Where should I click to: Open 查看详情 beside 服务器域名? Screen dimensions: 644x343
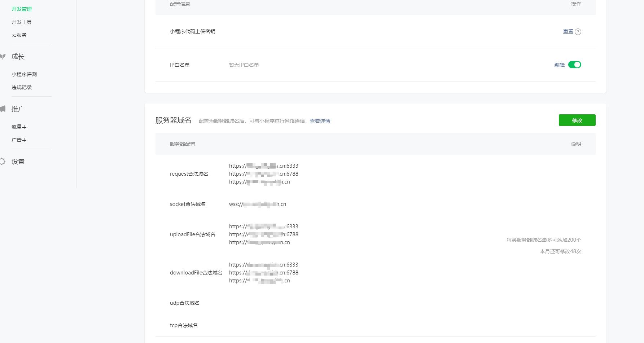[x=320, y=121]
